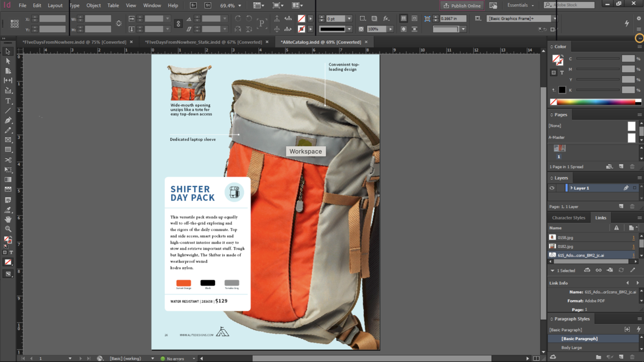Open the Window menu
644x362 pixels.
click(x=152, y=5)
